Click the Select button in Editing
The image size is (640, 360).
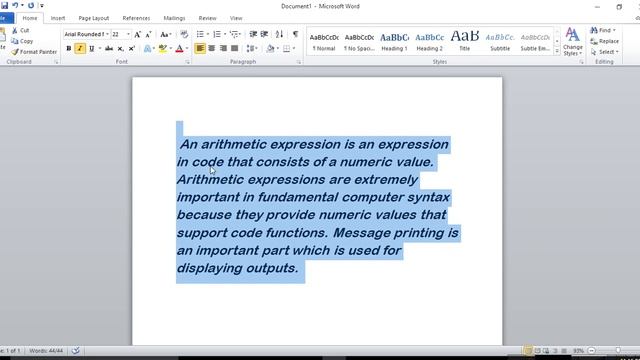pyautogui.click(x=605, y=52)
